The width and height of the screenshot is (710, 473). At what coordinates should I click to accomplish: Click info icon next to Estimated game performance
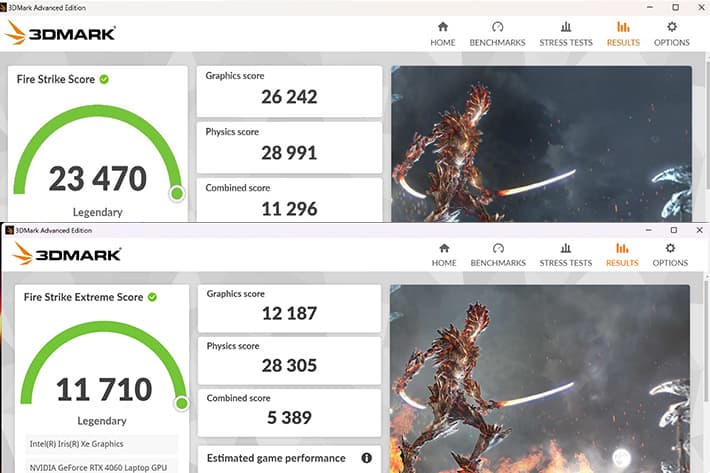pos(366,458)
